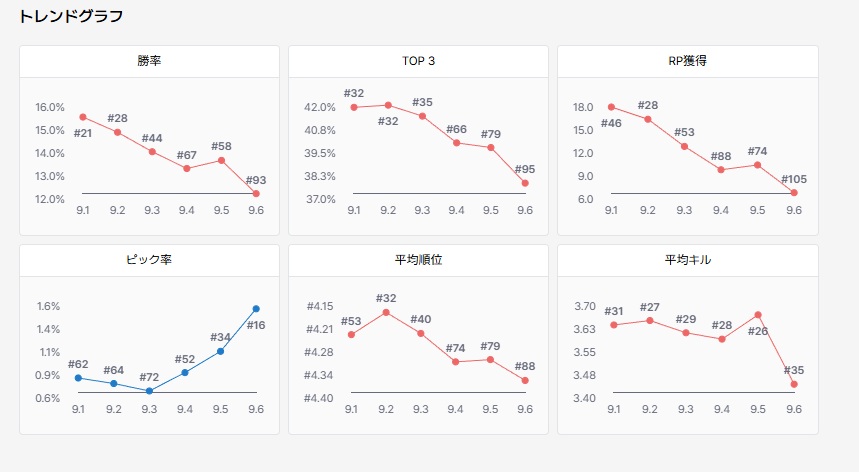Click the 9.6 data point in TOP 3 chart
The height and width of the screenshot is (472, 859).
click(525, 183)
